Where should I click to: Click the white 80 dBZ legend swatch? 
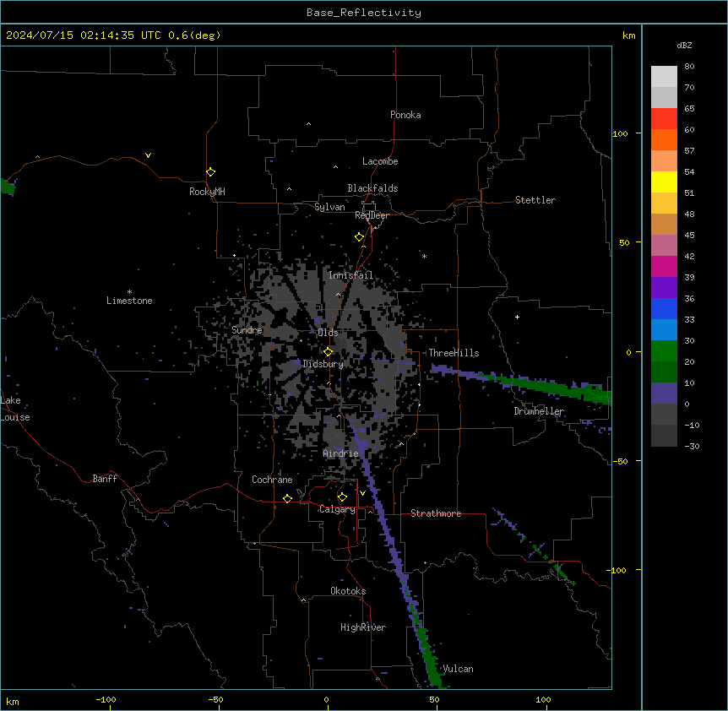pyautogui.click(x=664, y=76)
